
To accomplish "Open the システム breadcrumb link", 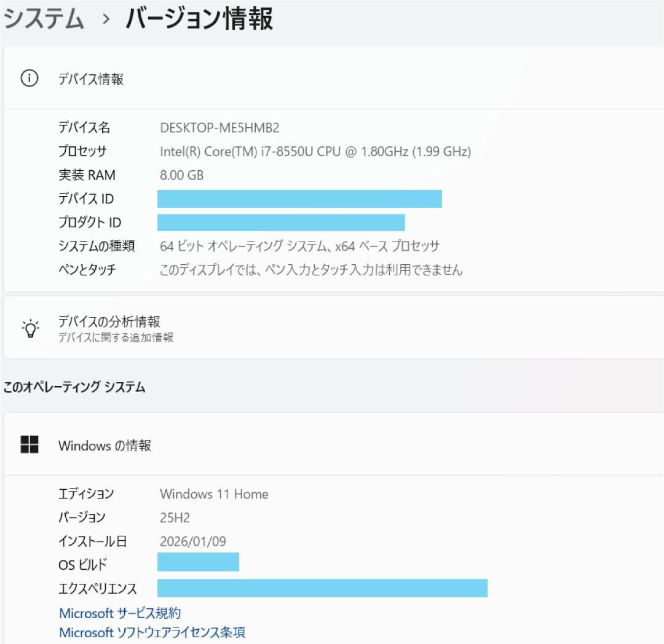I will tap(43, 20).
